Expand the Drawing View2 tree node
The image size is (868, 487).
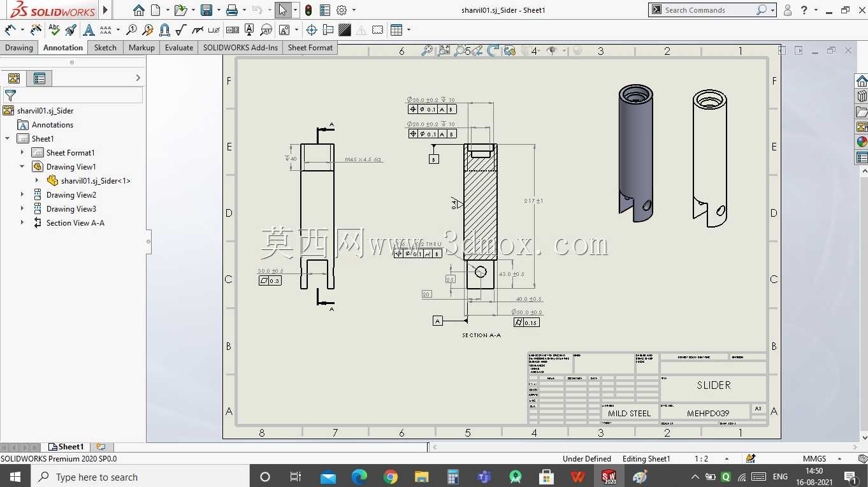coord(22,194)
